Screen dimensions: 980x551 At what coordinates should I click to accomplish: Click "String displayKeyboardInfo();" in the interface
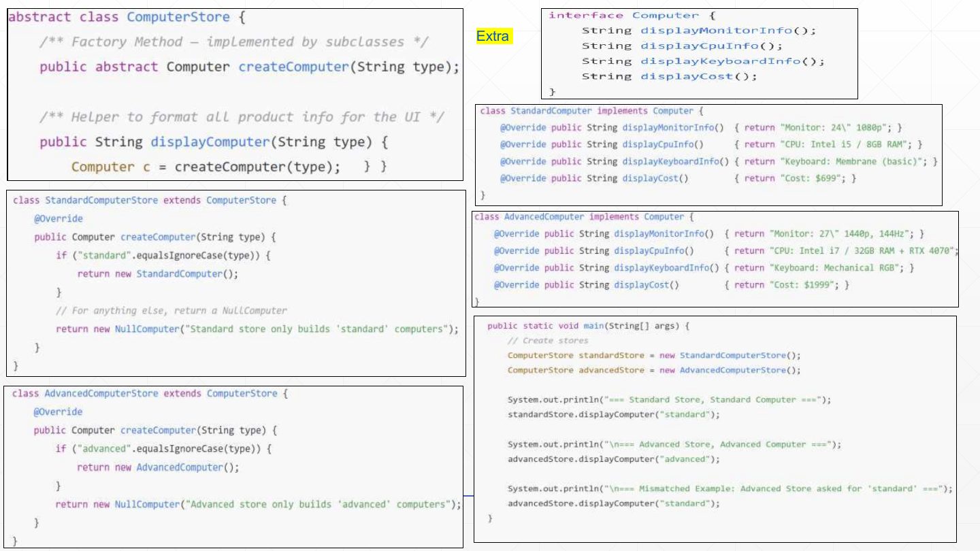point(703,61)
